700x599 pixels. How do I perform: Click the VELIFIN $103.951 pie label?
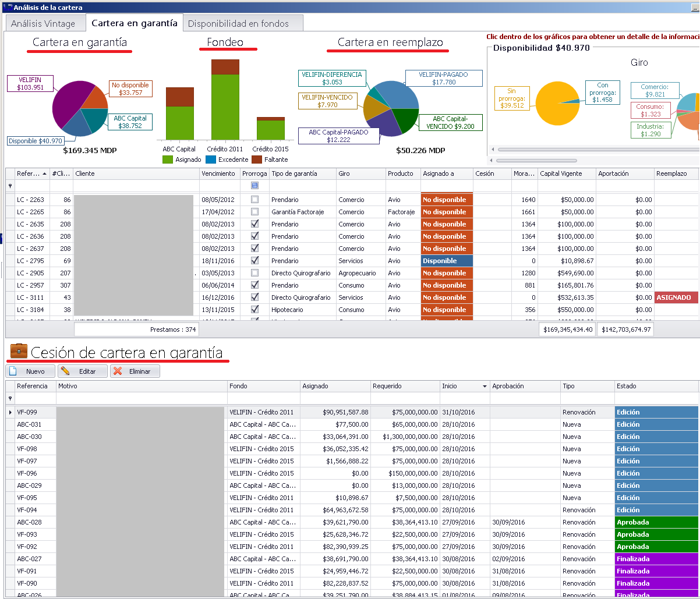point(30,83)
